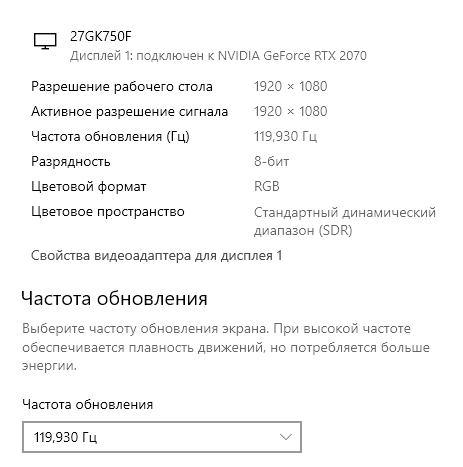
Task: Click the 8-бит bit depth value
Action: 271,161
